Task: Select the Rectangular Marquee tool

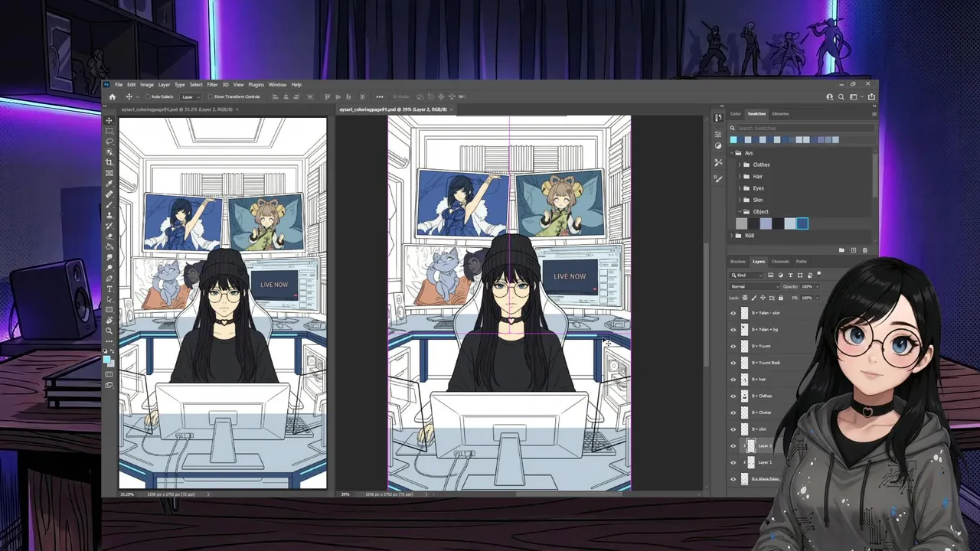Action: 109,130
